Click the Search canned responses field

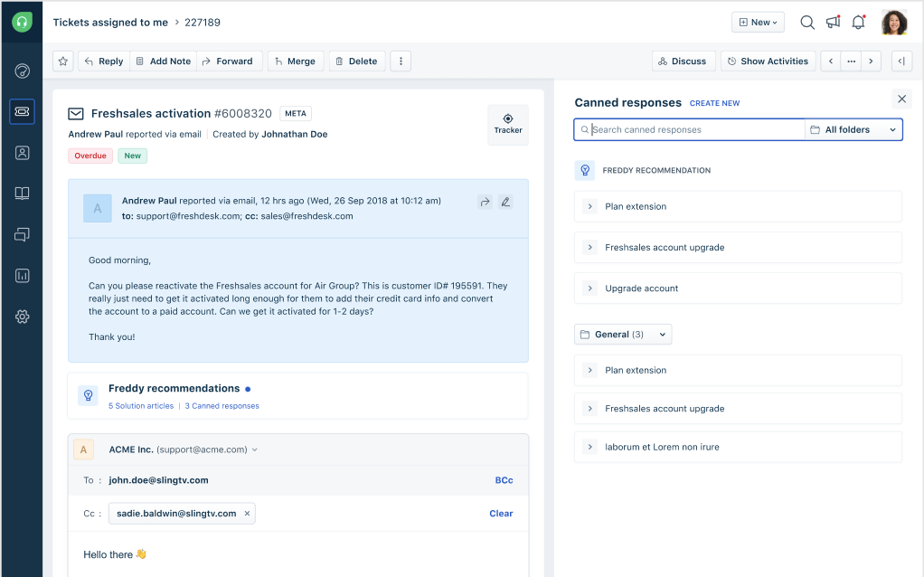[690, 129]
